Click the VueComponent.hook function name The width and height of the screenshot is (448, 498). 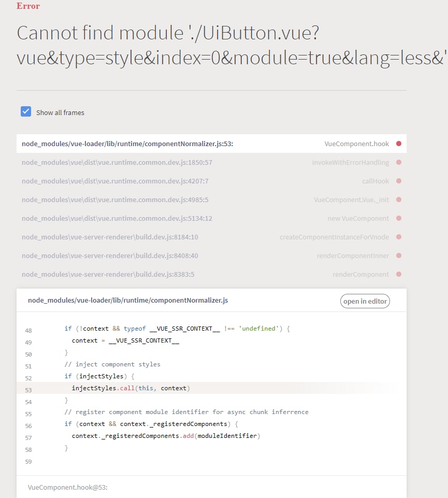356,144
